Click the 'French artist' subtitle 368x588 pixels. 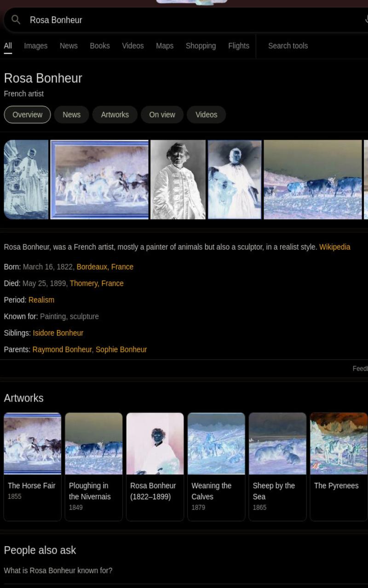pyautogui.click(x=24, y=94)
